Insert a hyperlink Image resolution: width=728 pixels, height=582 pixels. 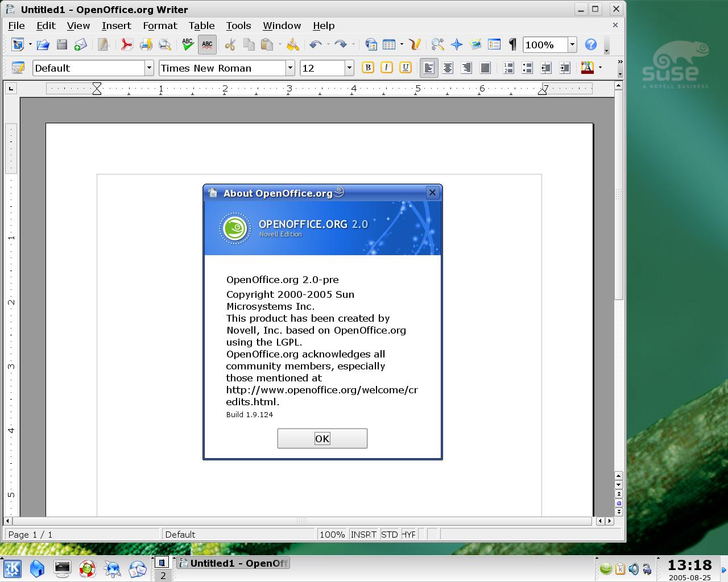tap(371, 44)
